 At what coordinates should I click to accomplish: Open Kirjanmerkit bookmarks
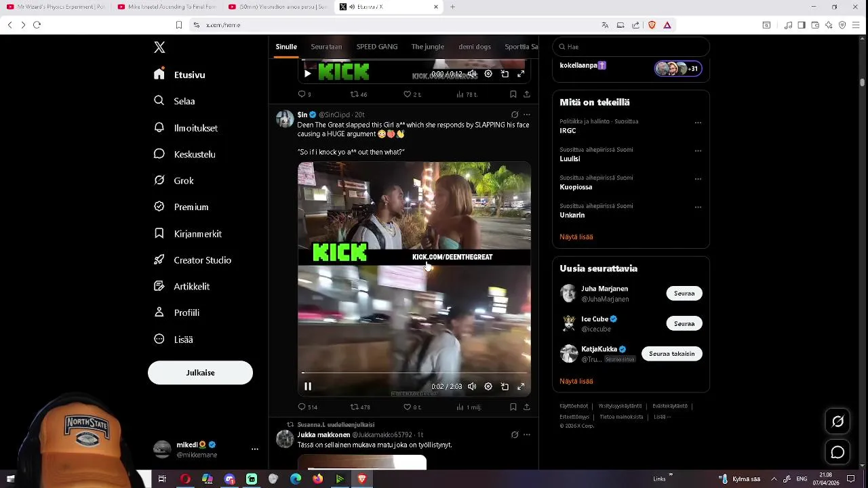pos(188,233)
